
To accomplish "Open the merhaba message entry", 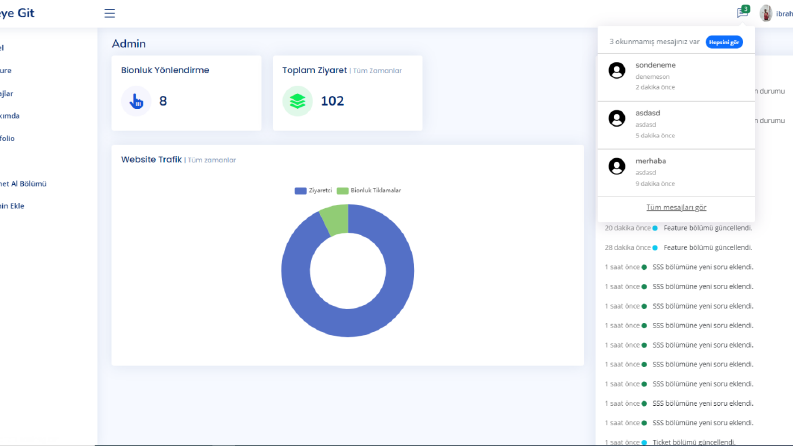I will tap(676, 173).
